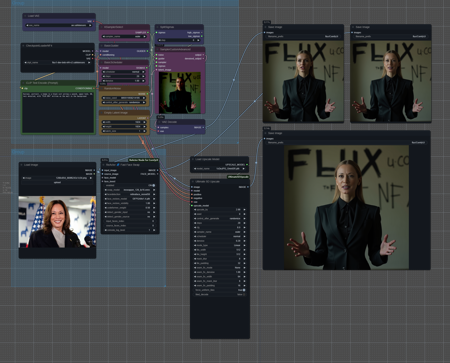Click the ReActor Fast Face Swap collapse dot
The image size is (450, 363).
[x=103, y=165]
